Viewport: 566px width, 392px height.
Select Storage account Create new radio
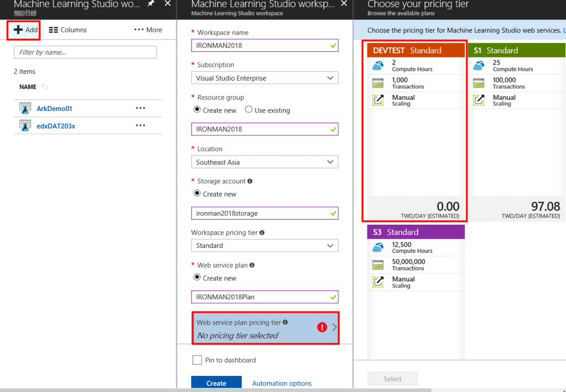point(197,193)
